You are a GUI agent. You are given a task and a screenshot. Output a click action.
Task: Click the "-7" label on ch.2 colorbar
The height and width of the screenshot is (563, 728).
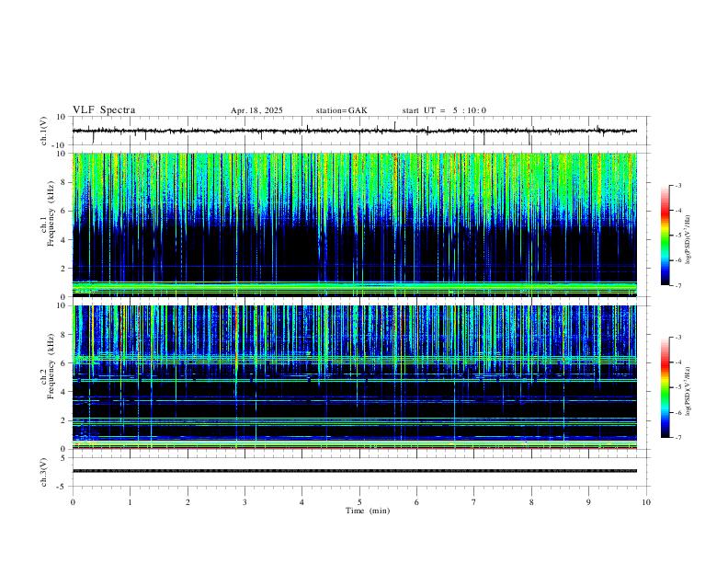(677, 437)
